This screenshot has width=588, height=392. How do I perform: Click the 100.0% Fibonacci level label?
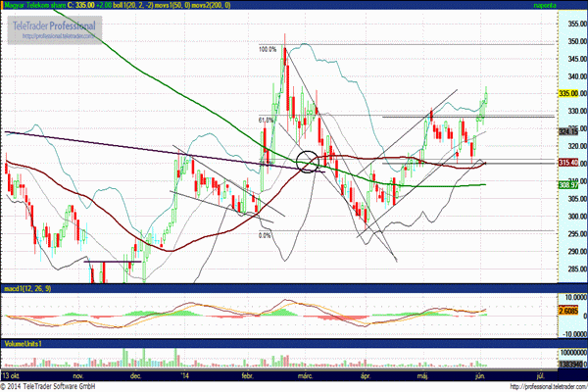click(x=268, y=49)
